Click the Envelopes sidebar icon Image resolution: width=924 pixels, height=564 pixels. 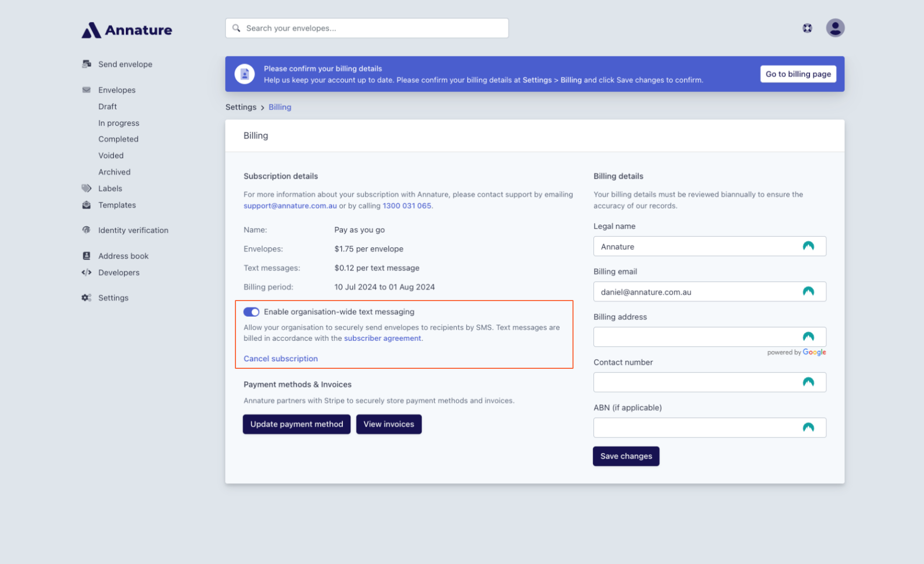pyautogui.click(x=87, y=90)
